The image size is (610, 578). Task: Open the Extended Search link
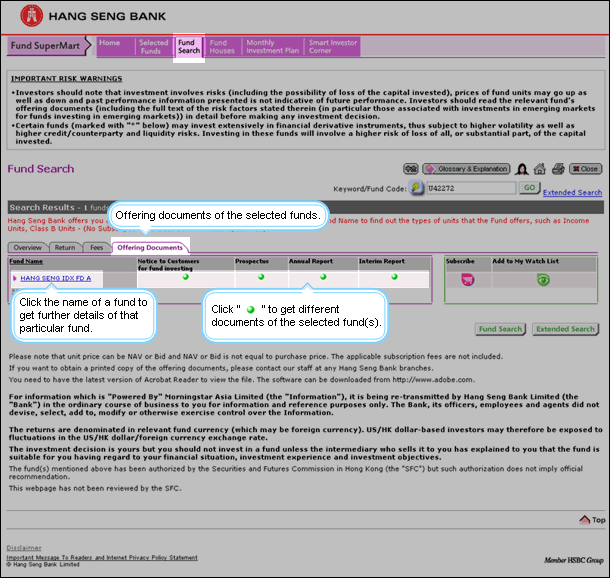pos(572,193)
